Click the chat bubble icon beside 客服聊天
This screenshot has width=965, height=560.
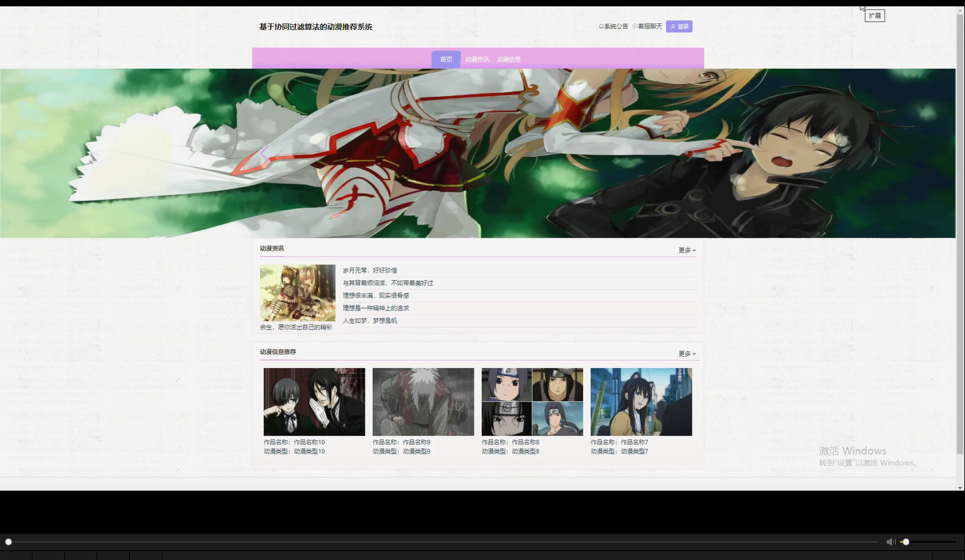click(634, 26)
